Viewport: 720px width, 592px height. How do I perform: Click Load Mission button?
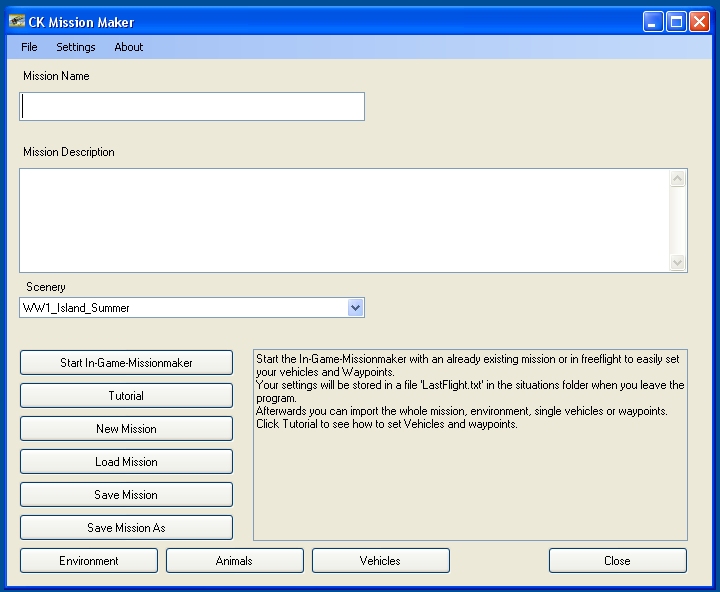pyautogui.click(x=126, y=462)
